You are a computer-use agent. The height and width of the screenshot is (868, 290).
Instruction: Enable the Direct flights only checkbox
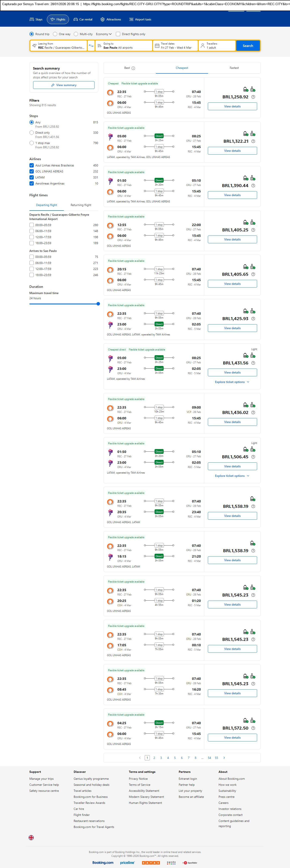118,34
